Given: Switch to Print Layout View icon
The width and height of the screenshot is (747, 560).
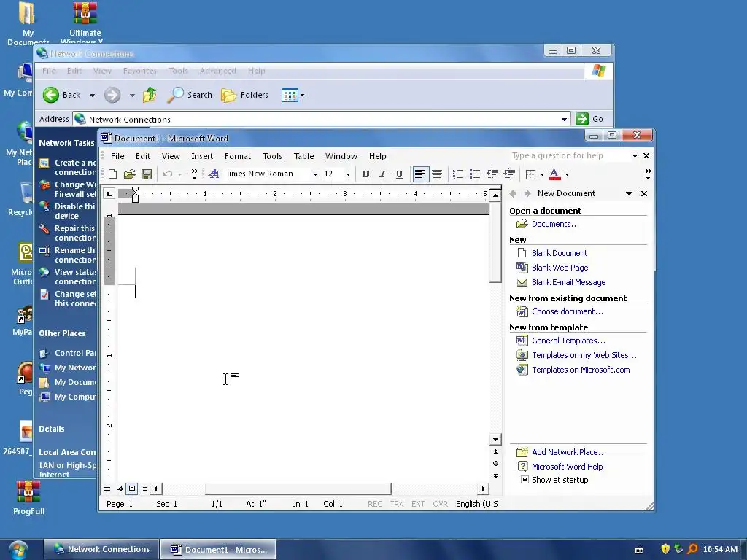Looking at the screenshot, I should pyautogui.click(x=132, y=488).
